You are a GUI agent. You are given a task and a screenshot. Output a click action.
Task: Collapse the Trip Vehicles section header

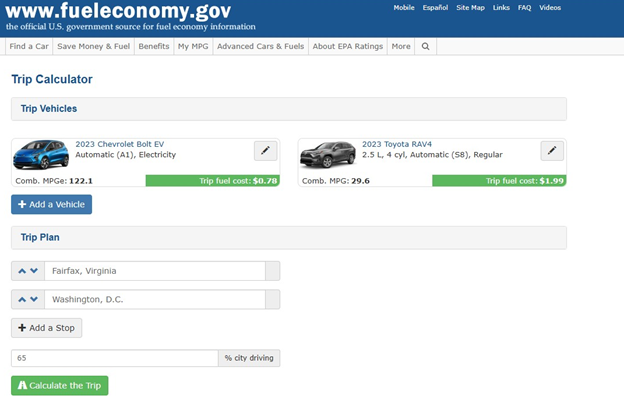click(289, 109)
